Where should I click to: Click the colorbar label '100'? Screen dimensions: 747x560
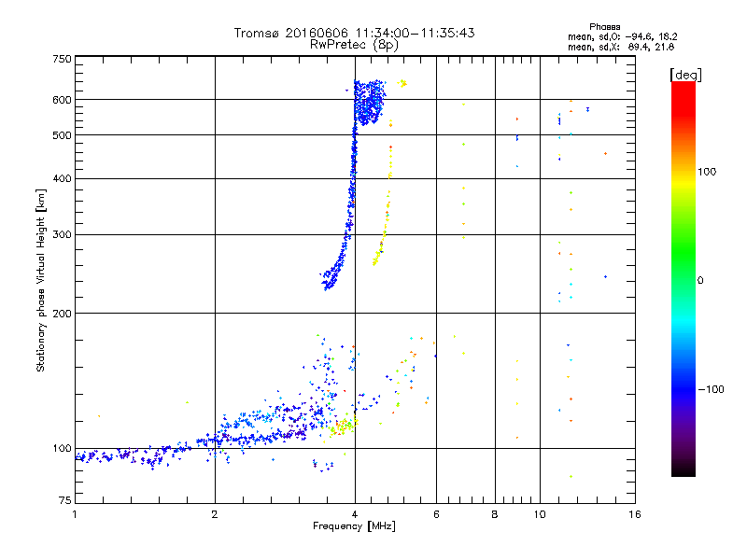pyautogui.click(x=707, y=172)
